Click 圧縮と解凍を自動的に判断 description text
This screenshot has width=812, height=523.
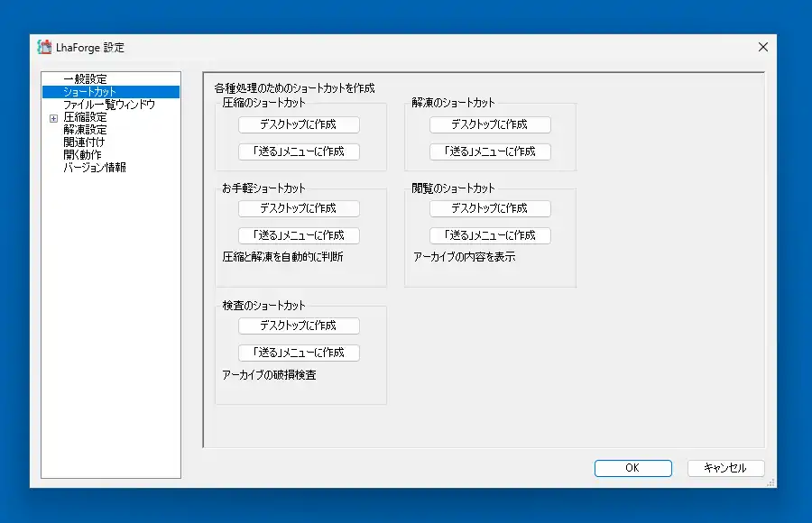click(x=282, y=257)
